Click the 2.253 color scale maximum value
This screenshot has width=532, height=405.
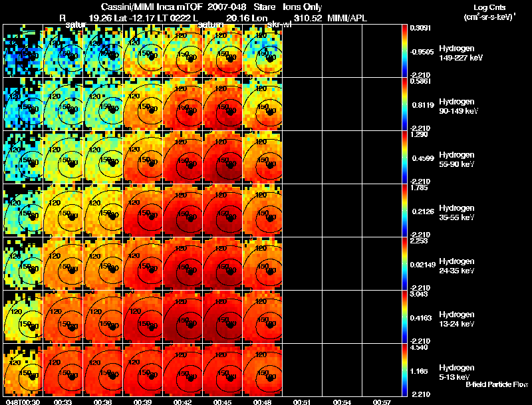click(x=419, y=241)
